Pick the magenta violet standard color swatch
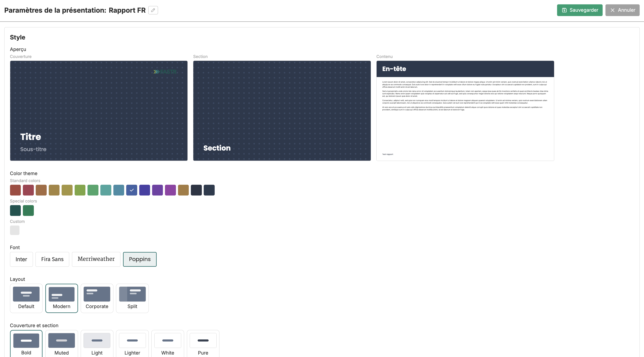 [170, 190]
